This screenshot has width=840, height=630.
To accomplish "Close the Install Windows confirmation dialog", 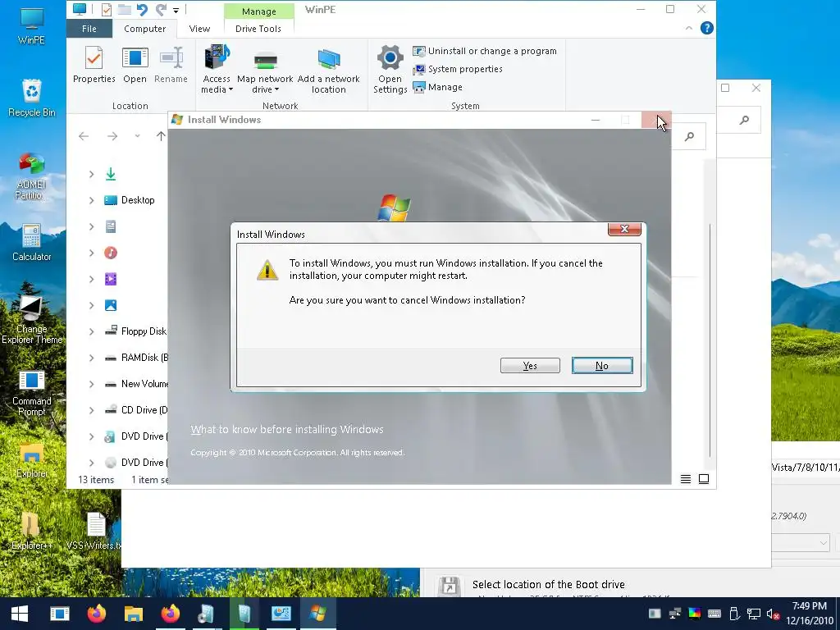I will click(624, 229).
